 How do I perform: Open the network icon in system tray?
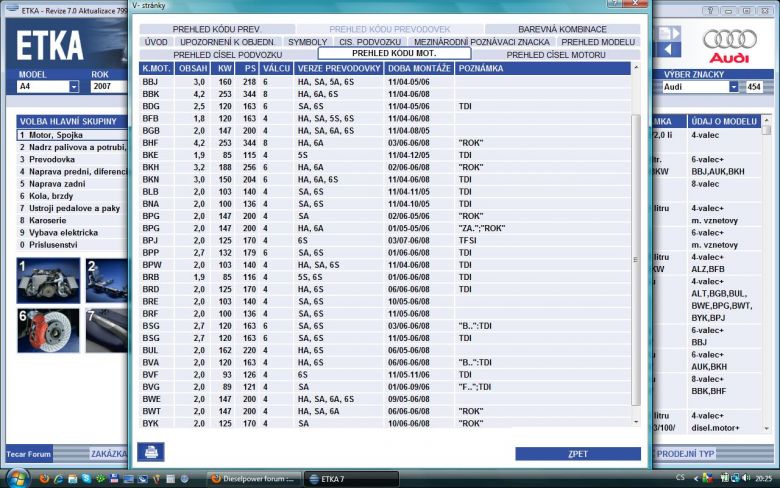point(735,478)
